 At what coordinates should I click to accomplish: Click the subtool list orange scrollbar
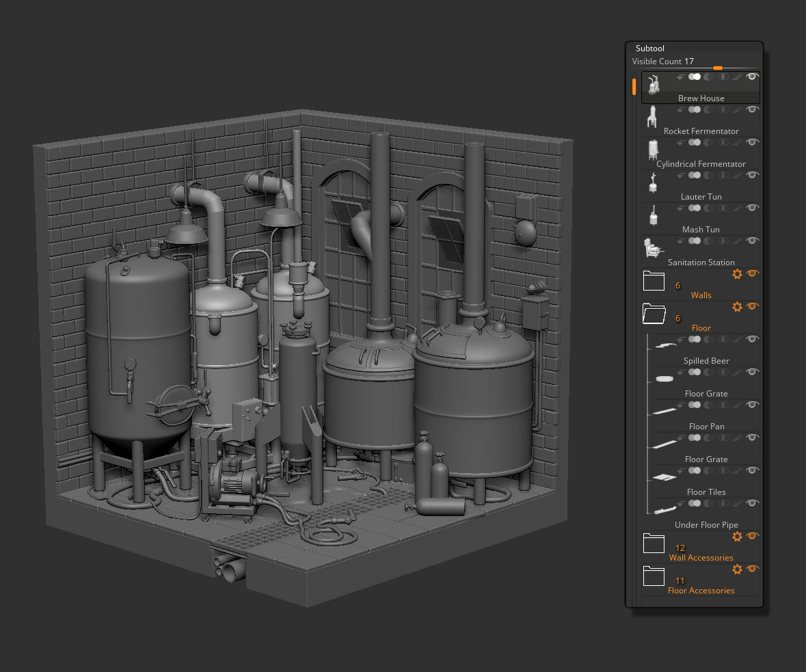[634, 86]
